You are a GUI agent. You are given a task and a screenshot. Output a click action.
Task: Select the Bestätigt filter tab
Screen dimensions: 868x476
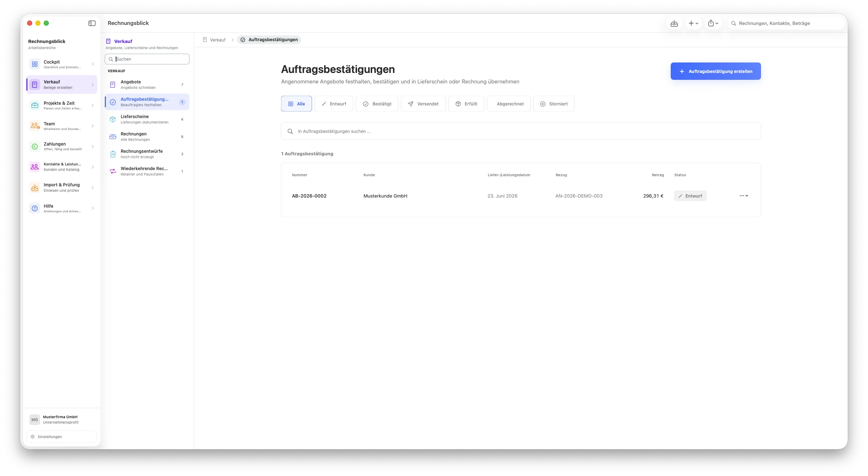pyautogui.click(x=377, y=104)
